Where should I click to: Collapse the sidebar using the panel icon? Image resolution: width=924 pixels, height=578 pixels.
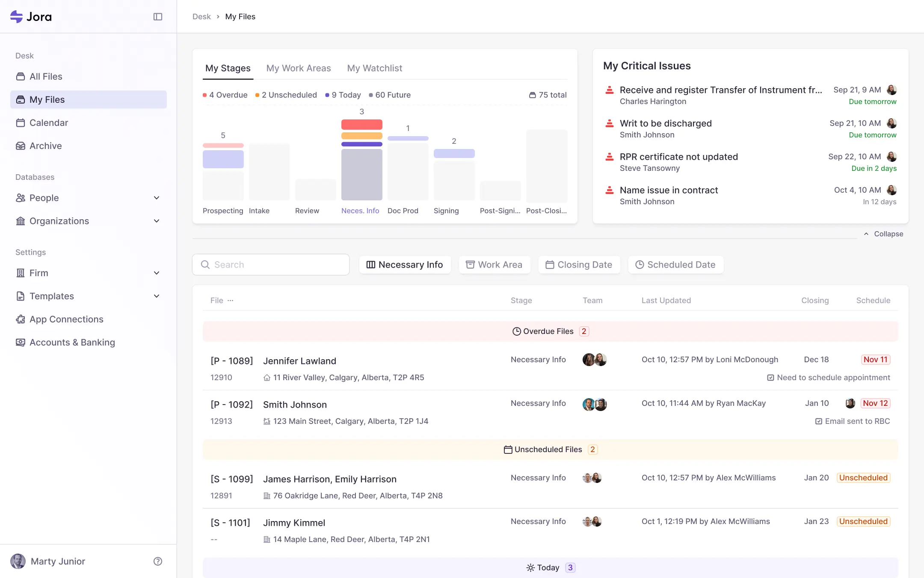pos(158,16)
